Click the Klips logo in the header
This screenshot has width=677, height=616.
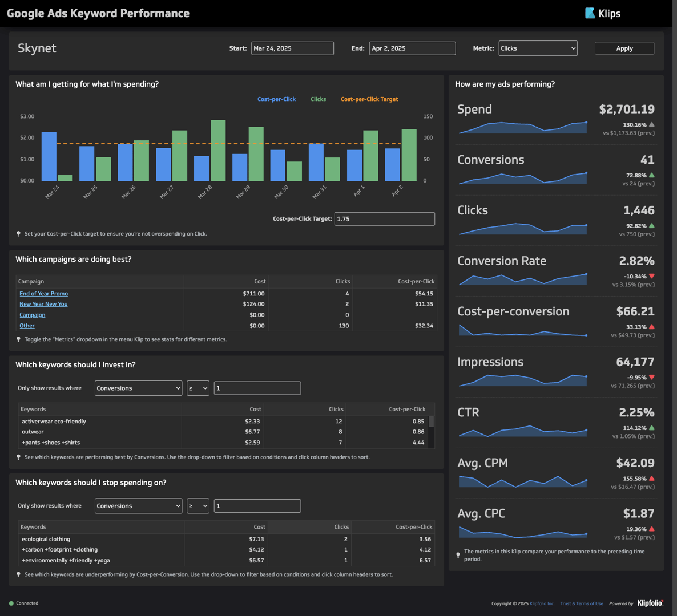603,13
